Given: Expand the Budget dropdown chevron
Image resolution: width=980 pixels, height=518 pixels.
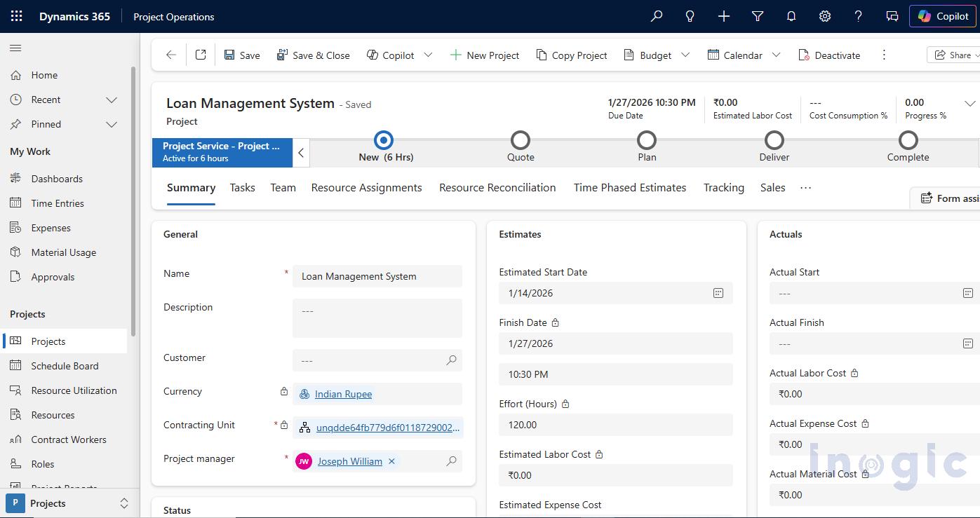Looking at the screenshot, I should point(685,55).
